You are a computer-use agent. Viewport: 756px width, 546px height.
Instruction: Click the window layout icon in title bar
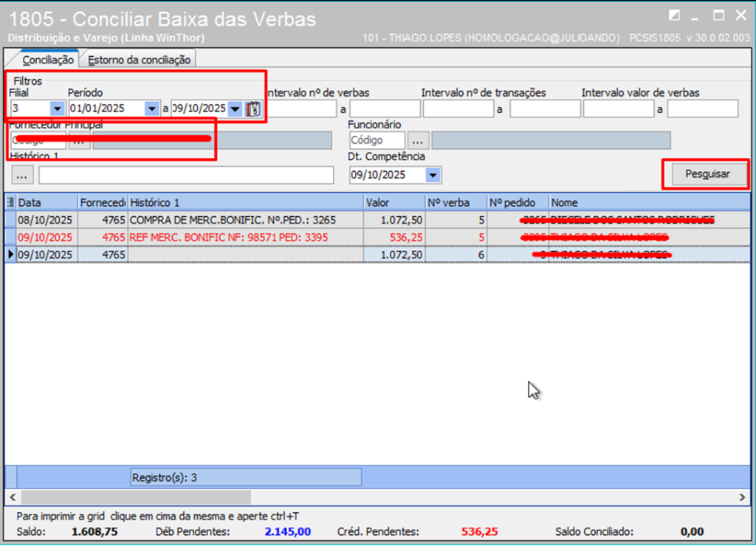click(673, 15)
